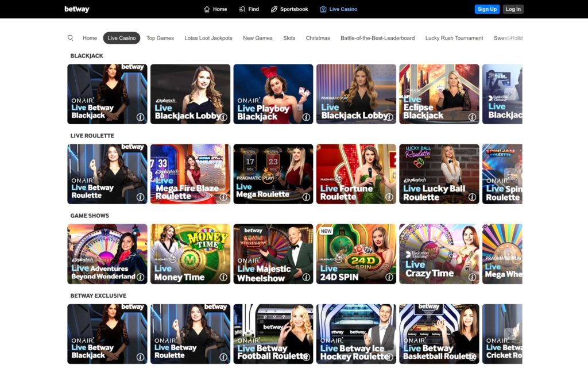588x368 pixels.
Task: Select the Lotsa Loot Jackpots tab
Action: point(208,38)
